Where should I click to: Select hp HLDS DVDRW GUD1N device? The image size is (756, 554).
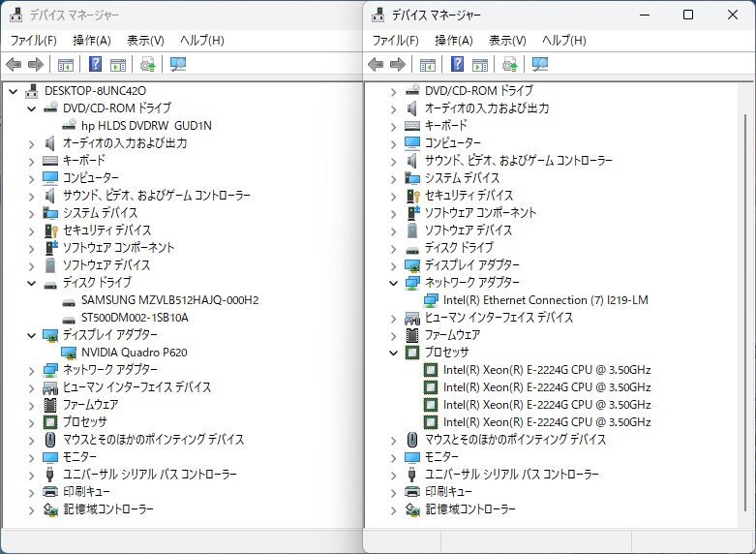146,126
